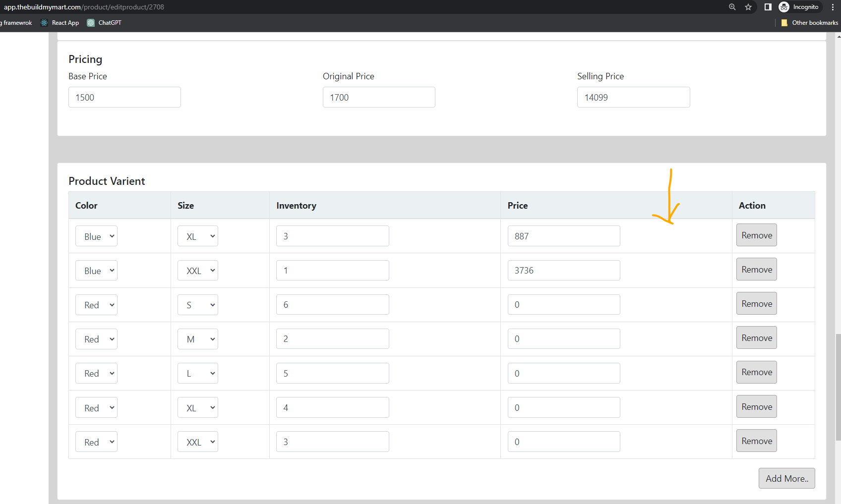Focus the Original Price field

tap(379, 97)
